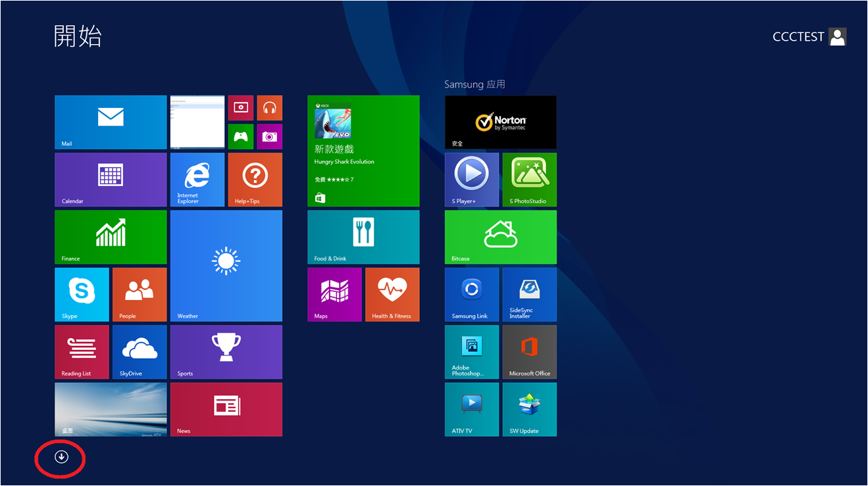This screenshot has width=868, height=486.
Task: Open the Mail tile
Action: coord(111,122)
